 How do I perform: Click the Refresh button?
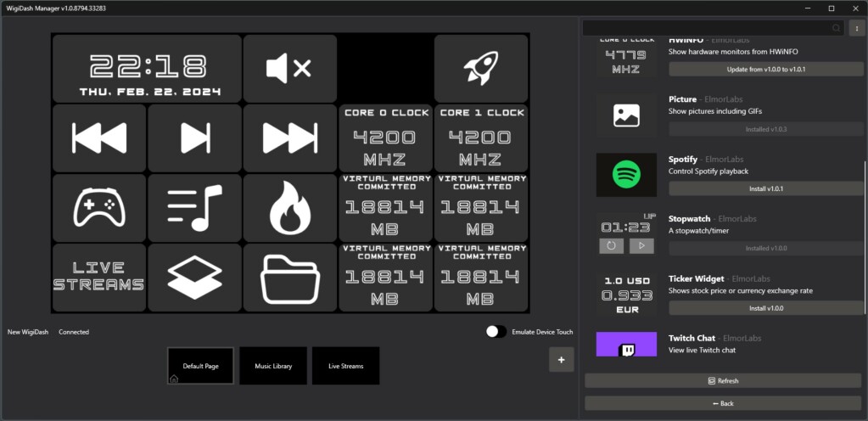click(x=723, y=380)
